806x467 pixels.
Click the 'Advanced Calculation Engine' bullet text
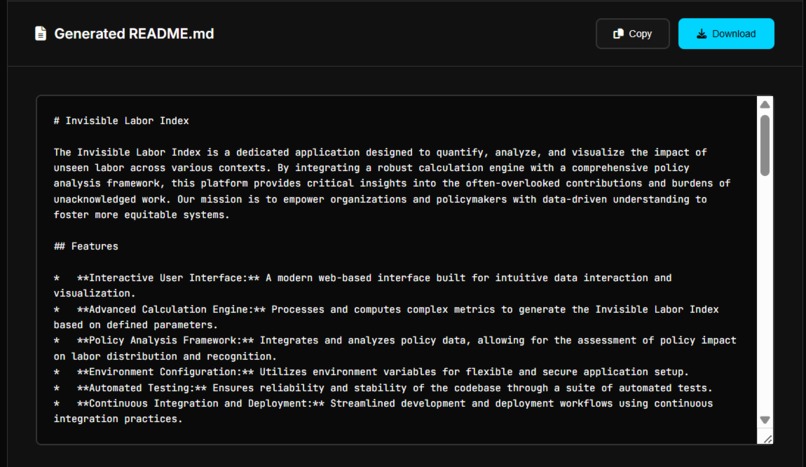(171, 309)
